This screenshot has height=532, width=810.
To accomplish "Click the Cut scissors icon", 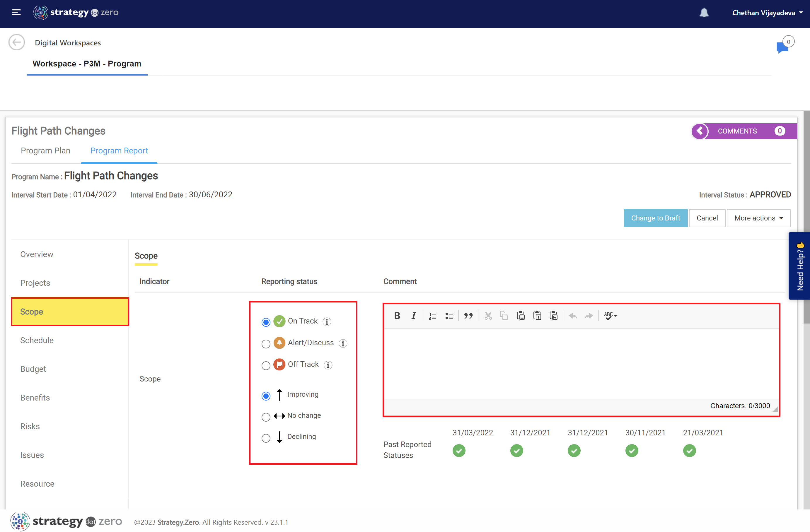I will click(488, 316).
